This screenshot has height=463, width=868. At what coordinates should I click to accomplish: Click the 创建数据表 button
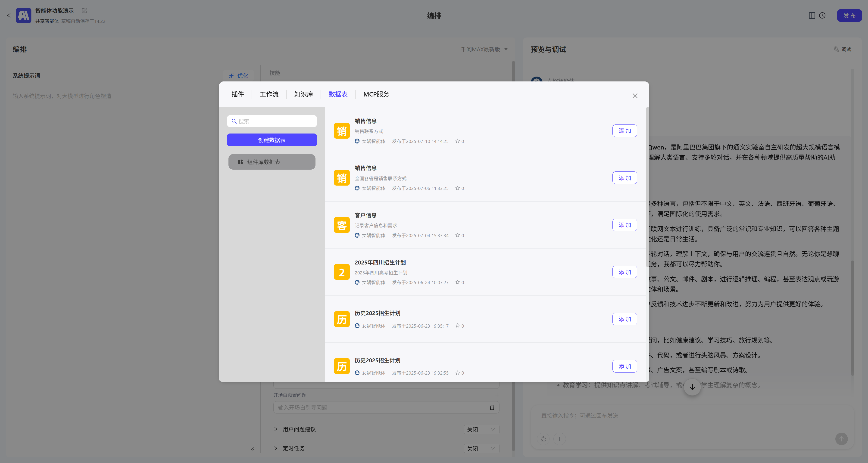272,140
